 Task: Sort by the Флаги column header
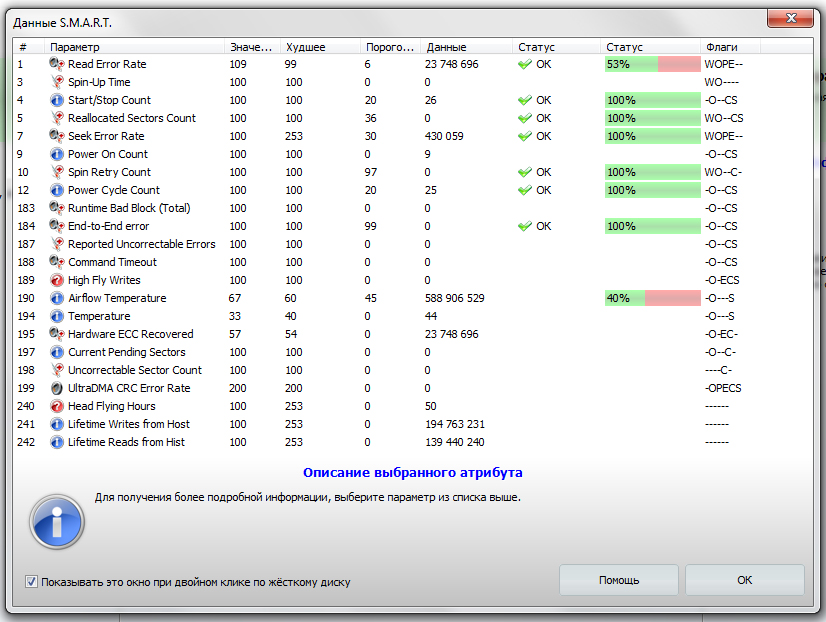point(730,47)
